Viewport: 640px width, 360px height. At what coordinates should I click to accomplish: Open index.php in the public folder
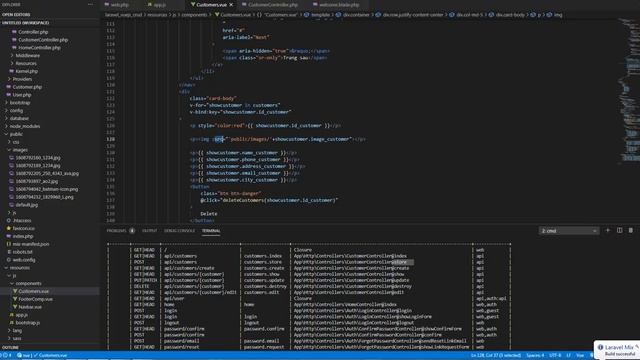pos(23,236)
